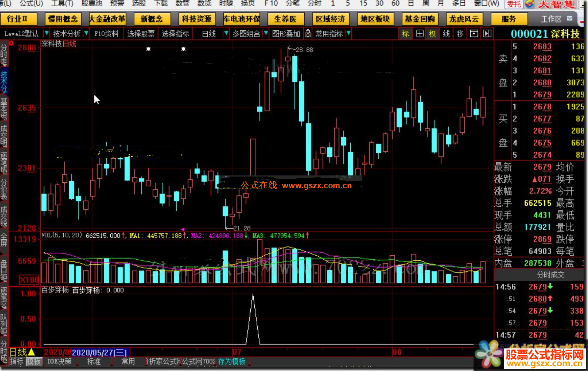Select the 新概念 sector button
The width and height of the screenshot is (588, 371).
point(152,19)
